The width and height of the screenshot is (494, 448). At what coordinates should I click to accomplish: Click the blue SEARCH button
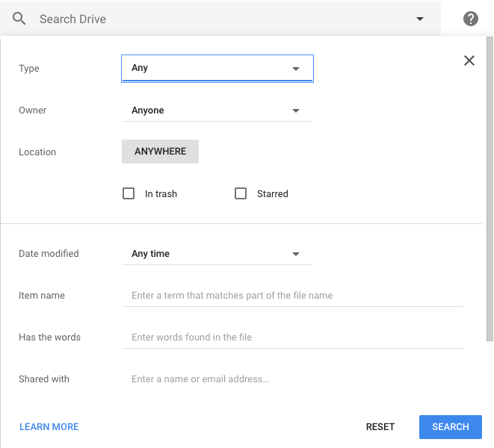tap(451, 427)
